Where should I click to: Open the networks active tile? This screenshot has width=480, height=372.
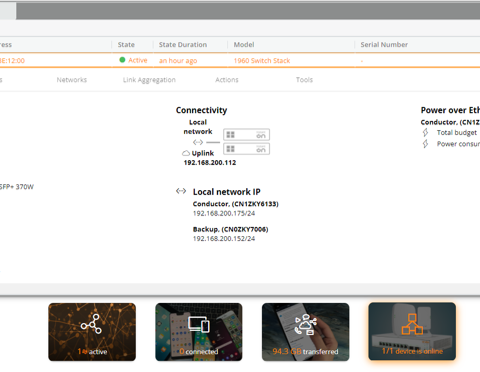coord(92,332)
